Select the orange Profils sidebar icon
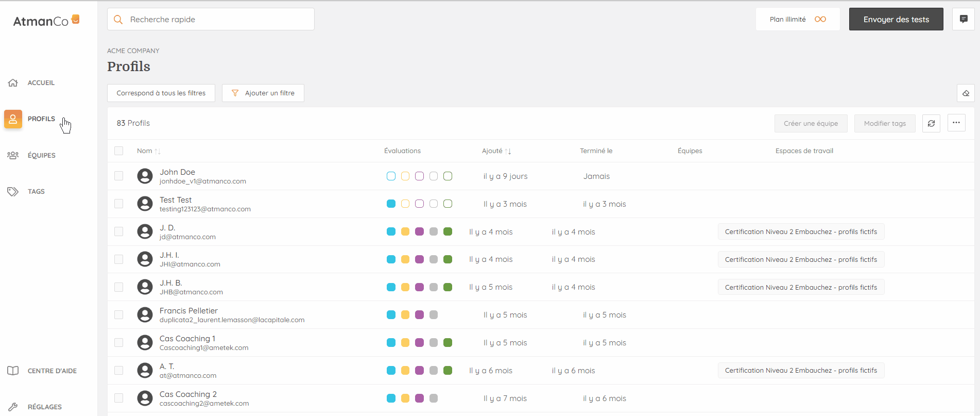980x416 pixels. click(13, 119)
